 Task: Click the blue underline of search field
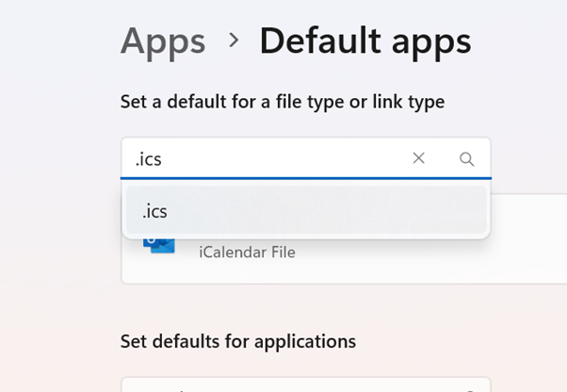click(305, 177)
